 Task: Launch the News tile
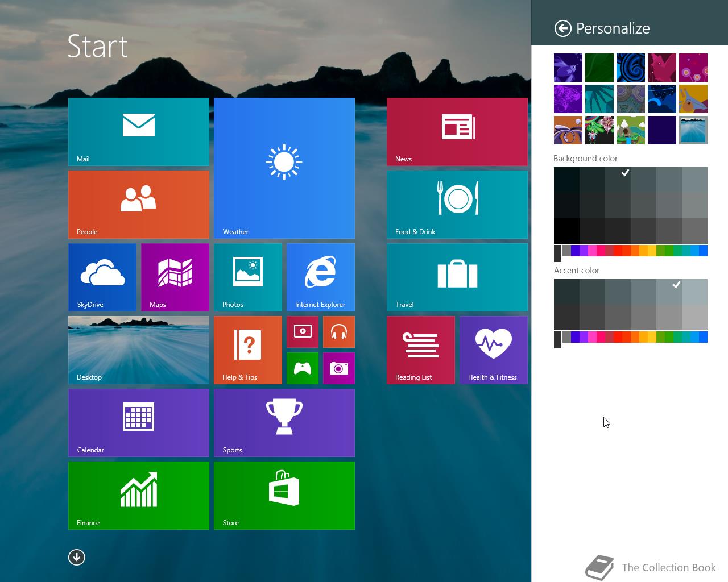[457, 132]
